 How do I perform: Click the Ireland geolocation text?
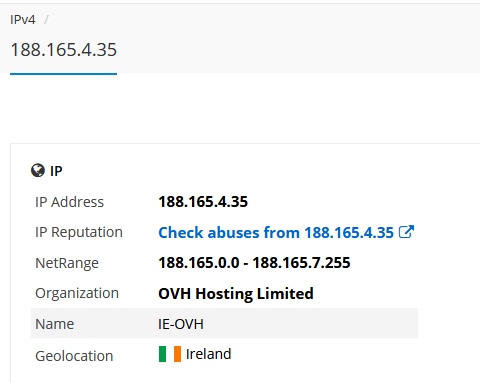pos(208,354)
